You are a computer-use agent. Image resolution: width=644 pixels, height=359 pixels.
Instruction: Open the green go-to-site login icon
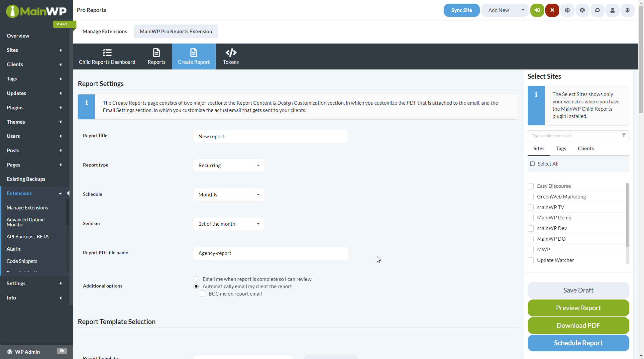pyautogui.click(x=537, y=10)
